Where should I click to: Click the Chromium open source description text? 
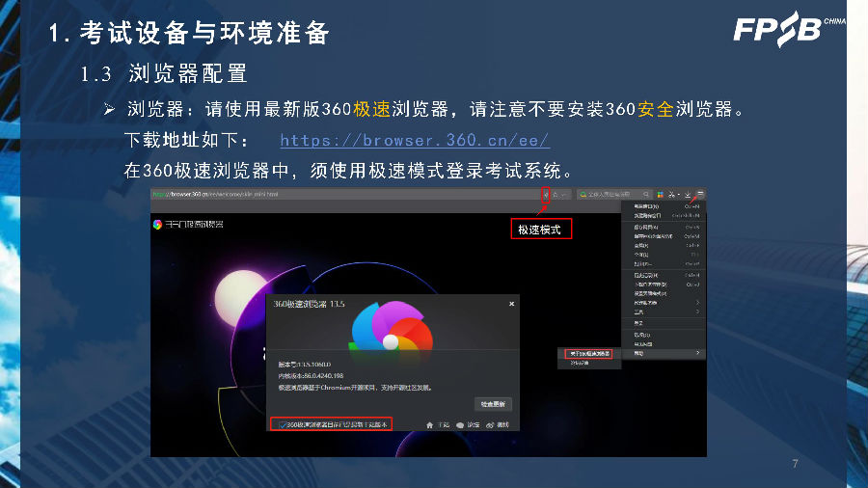tap(355, 388)
